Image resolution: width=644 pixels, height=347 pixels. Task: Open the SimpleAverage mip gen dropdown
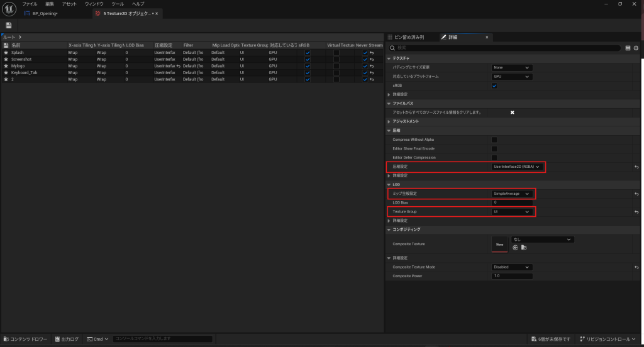(512, 194)
